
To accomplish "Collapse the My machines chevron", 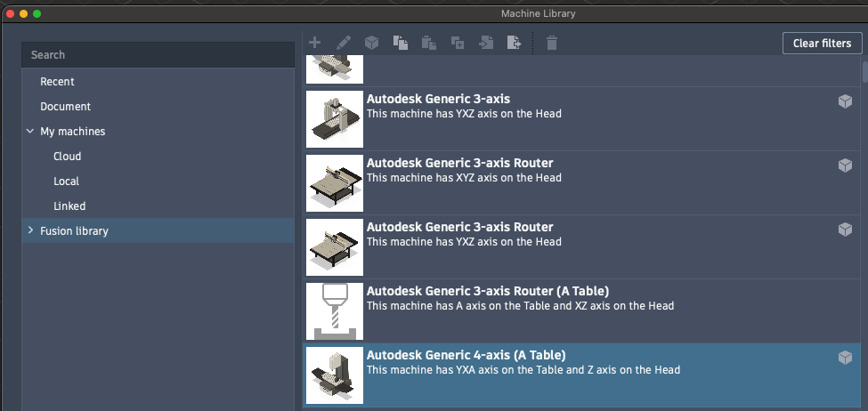I will coord(30,131).
